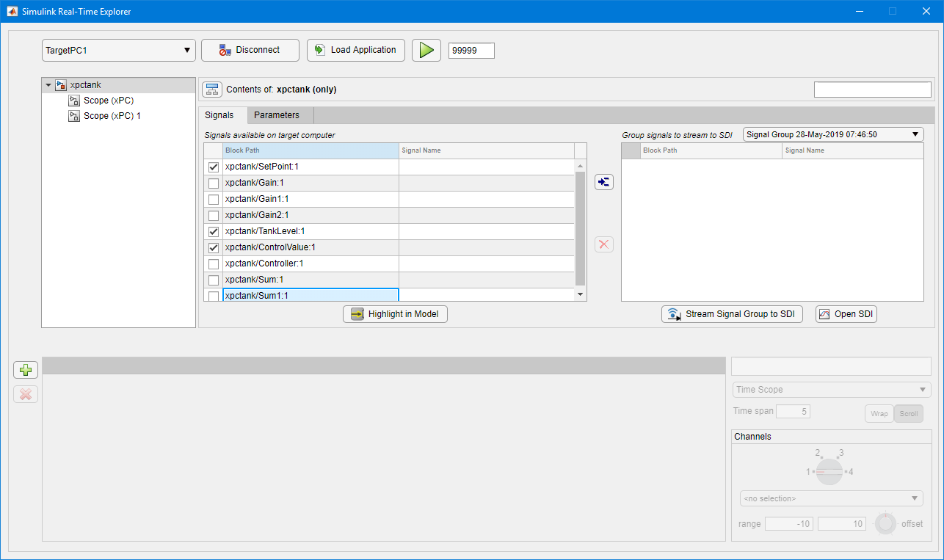
Task: Click the Block Path header in signals table
Action: [311, 150]
